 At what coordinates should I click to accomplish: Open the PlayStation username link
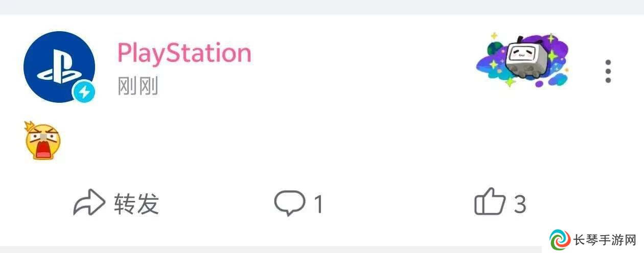click(x=185, y=53)
